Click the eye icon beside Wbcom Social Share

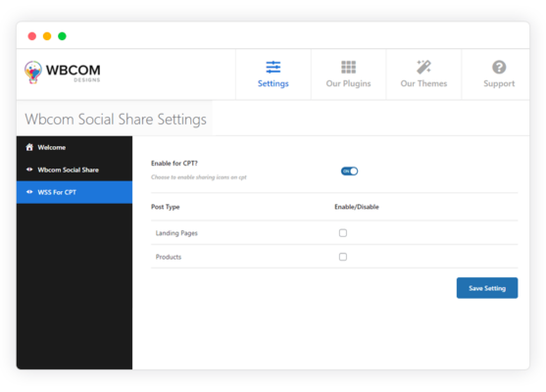[x=29, y=170]
